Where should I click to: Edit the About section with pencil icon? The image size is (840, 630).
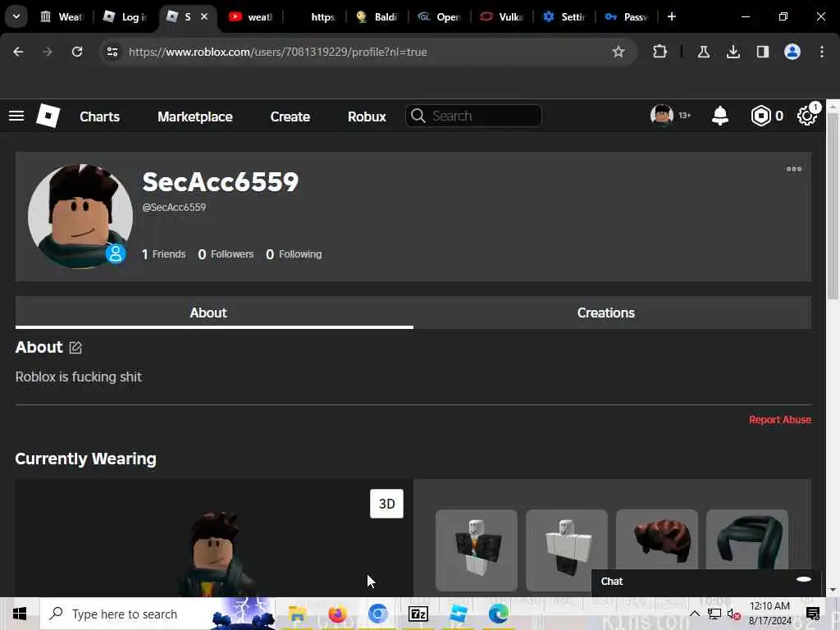click(75, 348)
